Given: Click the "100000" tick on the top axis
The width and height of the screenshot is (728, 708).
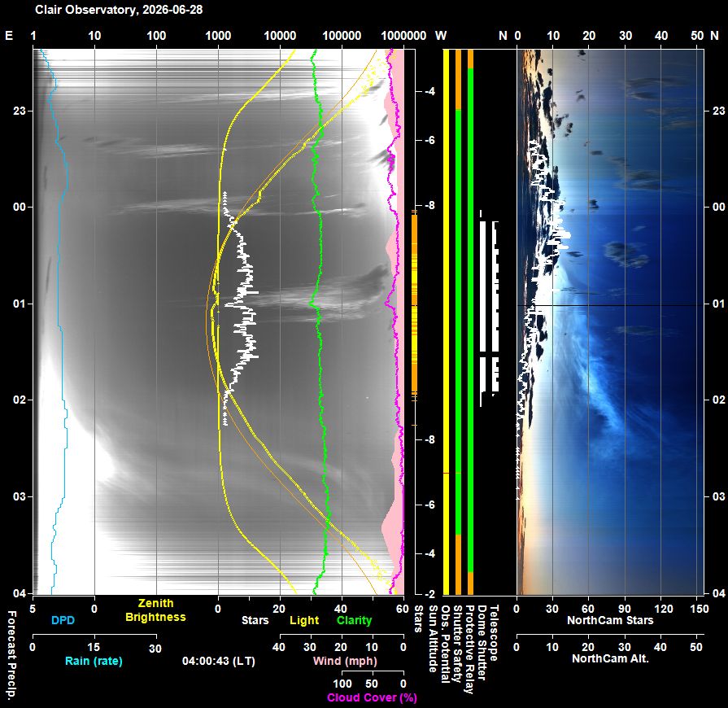Looking at the screenshot, I should tap(342, 35).
